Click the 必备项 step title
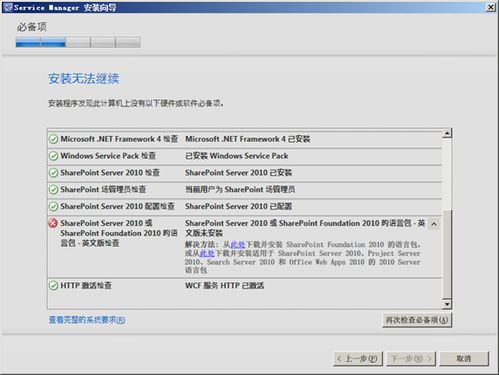Viewport: 499px width, 375px height. click(x=32, y=27)
